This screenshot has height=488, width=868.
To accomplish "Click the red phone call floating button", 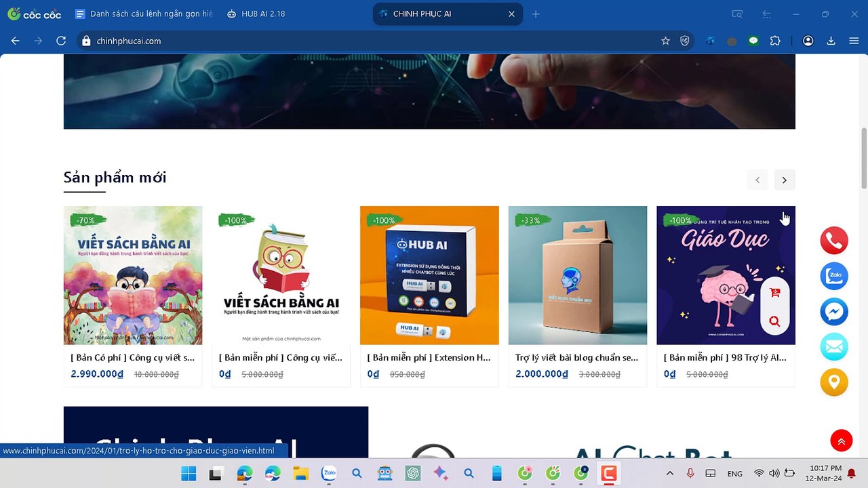I will [x=834, y=241].
